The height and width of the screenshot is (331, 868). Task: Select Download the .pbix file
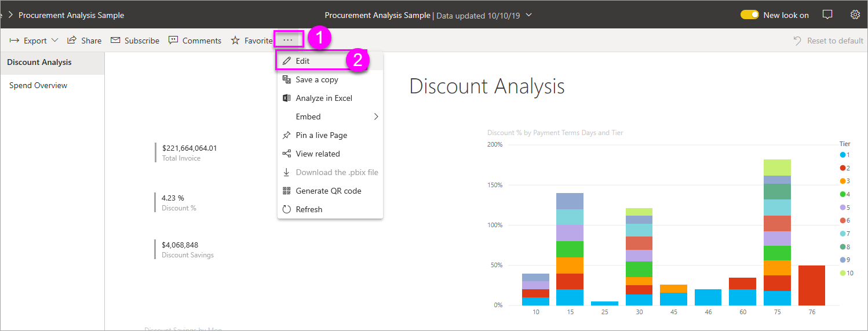click(x=330, y=172)
